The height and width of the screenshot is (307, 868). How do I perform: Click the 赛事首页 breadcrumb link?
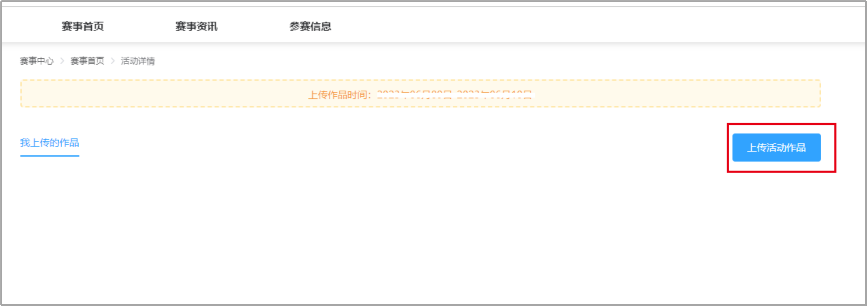pyautogui.click(x=87, y=61)
